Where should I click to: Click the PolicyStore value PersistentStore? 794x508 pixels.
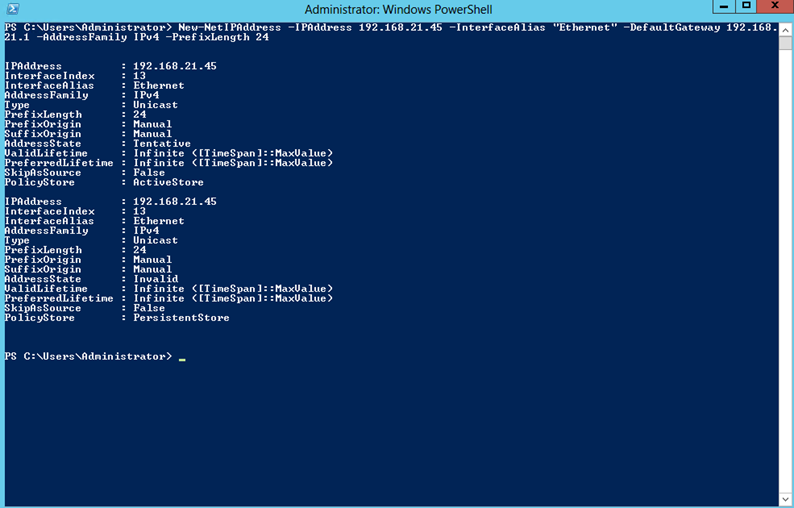(x=181, y=318)
